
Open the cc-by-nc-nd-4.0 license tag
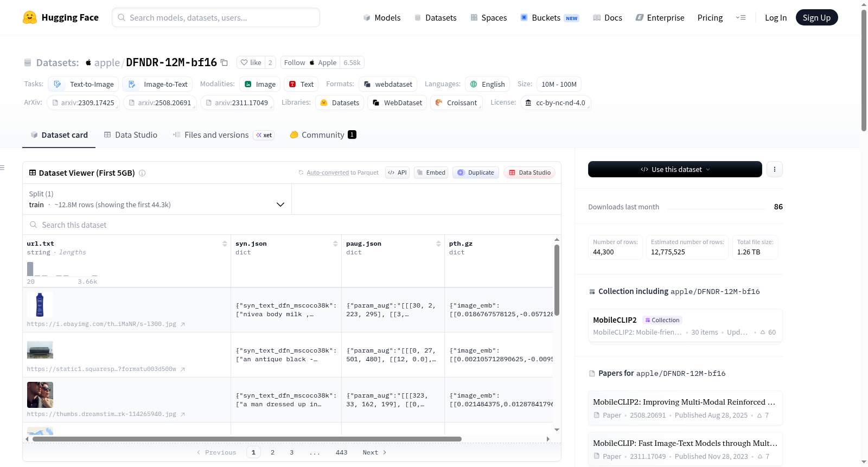point(556,103)
